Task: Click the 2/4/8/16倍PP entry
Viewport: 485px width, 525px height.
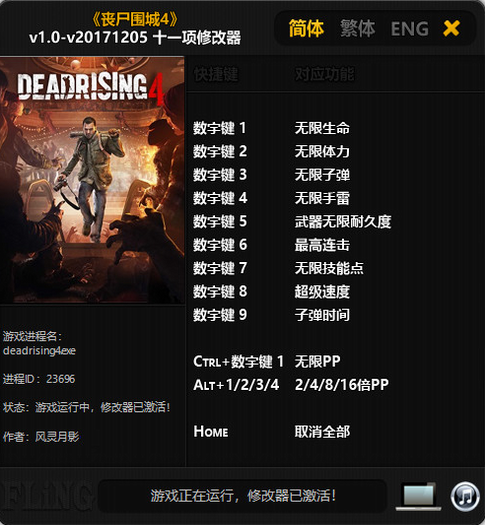Action: pyautogui.click(x=342, y=385)
